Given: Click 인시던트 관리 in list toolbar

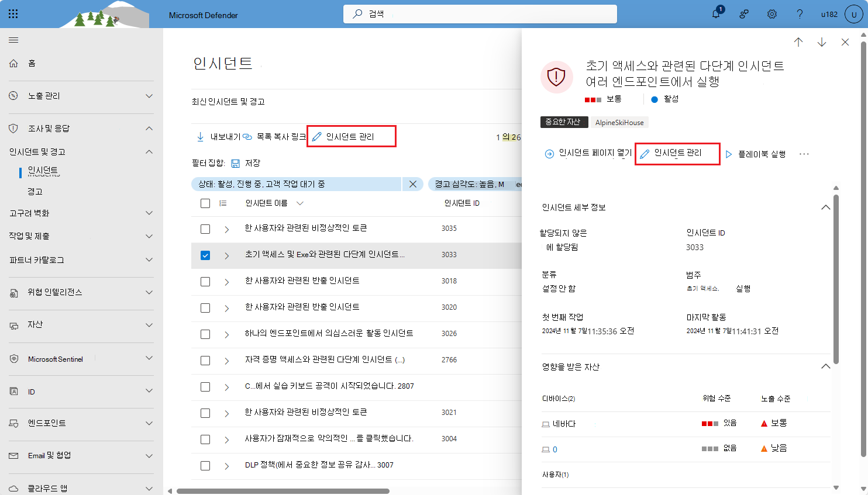Looking at the screenshot, I should pyautogui.click(x=351, y=136).
